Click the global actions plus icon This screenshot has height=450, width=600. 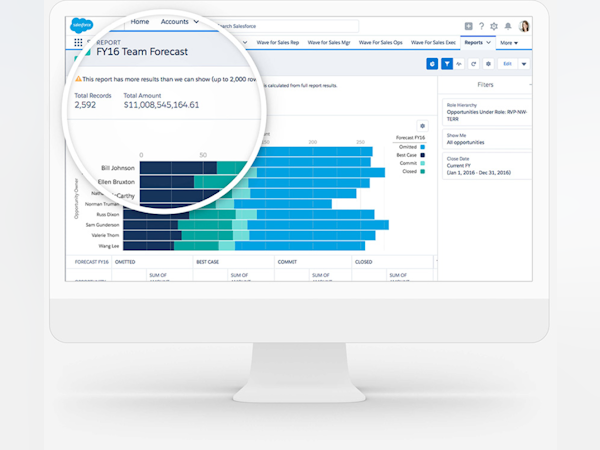[468, 26]
